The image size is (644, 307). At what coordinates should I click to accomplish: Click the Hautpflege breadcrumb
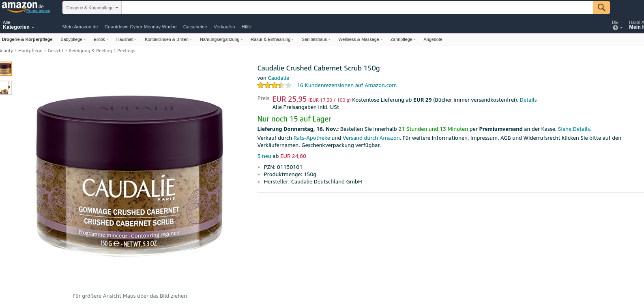(30, 51)
